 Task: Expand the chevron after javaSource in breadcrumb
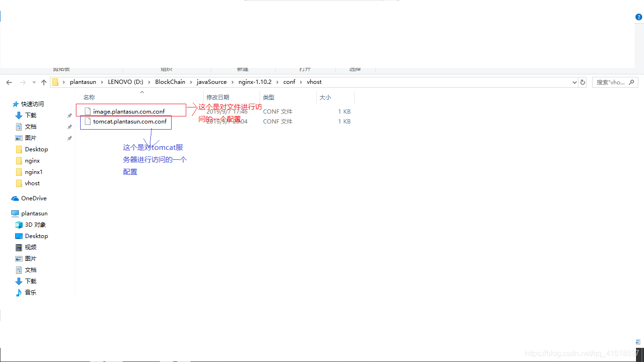pos(232,82)
